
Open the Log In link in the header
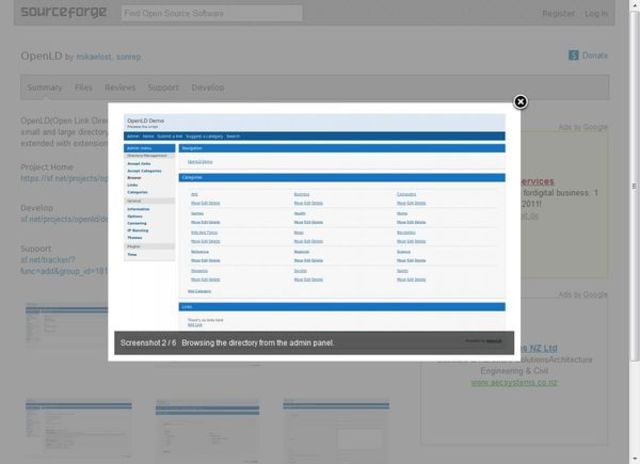coord(596,13)
